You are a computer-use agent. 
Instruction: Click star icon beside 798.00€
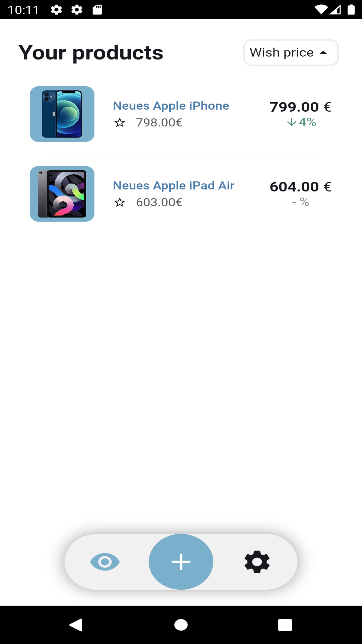[120, 123]
